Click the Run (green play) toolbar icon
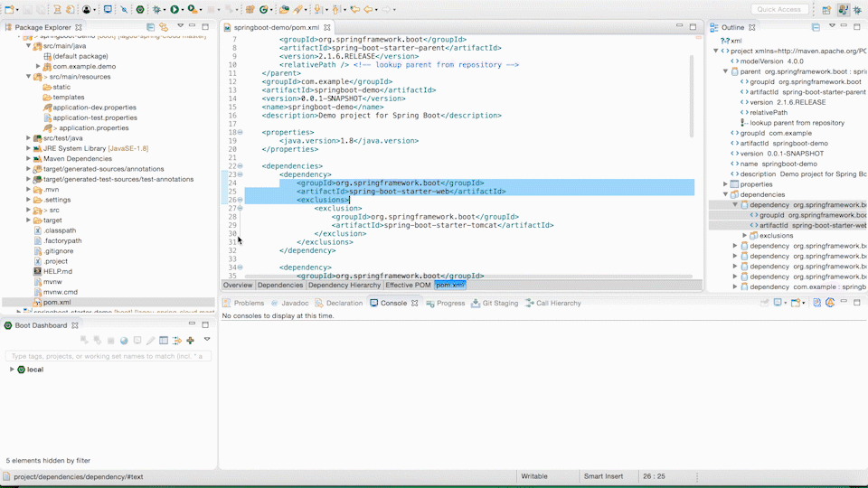The image size is (868, 488). pos(175,9)
